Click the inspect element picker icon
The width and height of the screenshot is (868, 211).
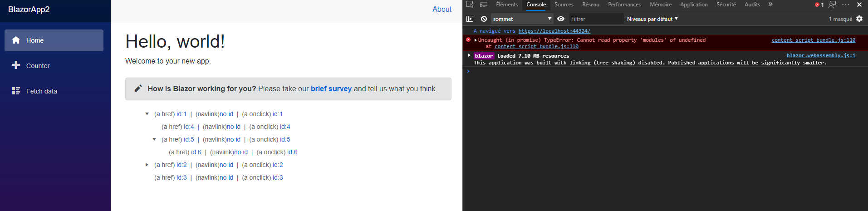coord(470,5)
